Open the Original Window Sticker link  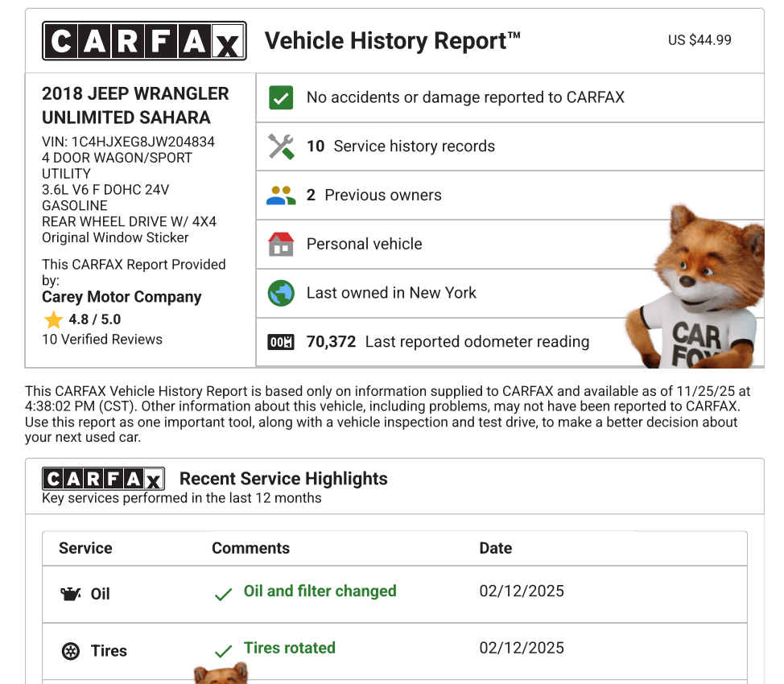click(115, 237)
